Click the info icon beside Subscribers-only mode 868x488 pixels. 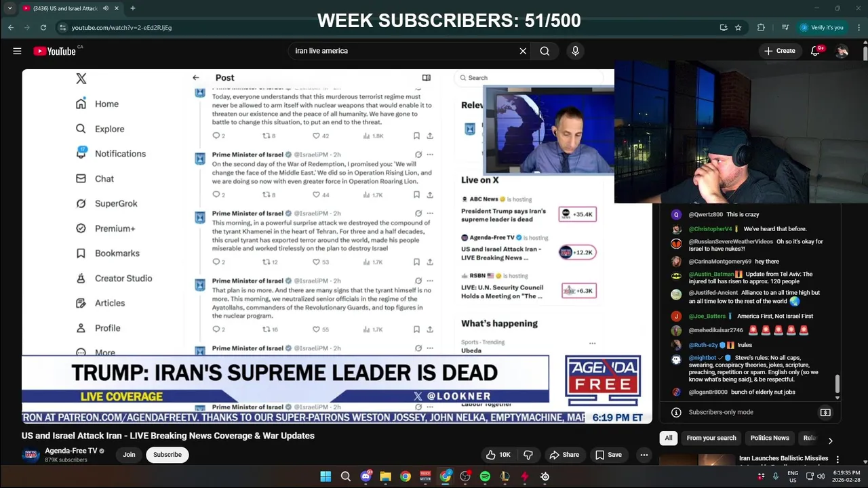(x=676, y=412)
